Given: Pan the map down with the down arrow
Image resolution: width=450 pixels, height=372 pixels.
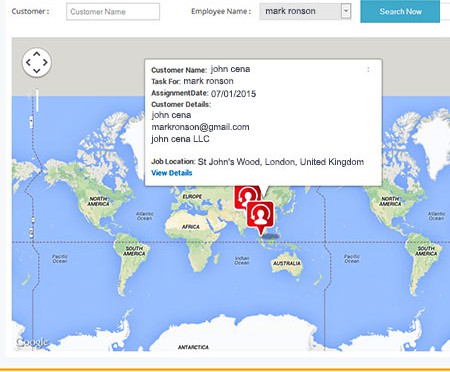Looking at the screenshot, I should (x=37, y=70).
